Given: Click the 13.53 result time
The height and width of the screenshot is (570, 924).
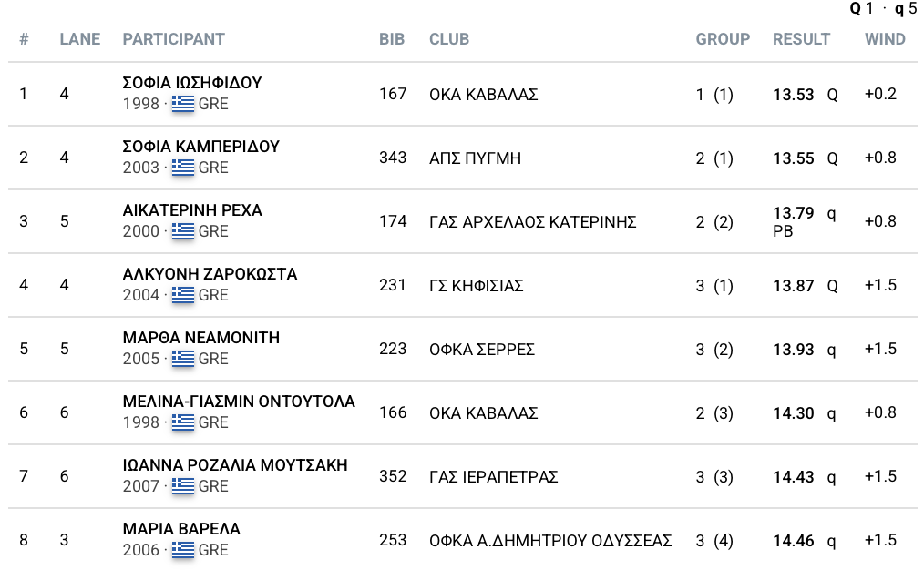Looking at the screenshot, I should pyautogui.click(x=793, y=95).
